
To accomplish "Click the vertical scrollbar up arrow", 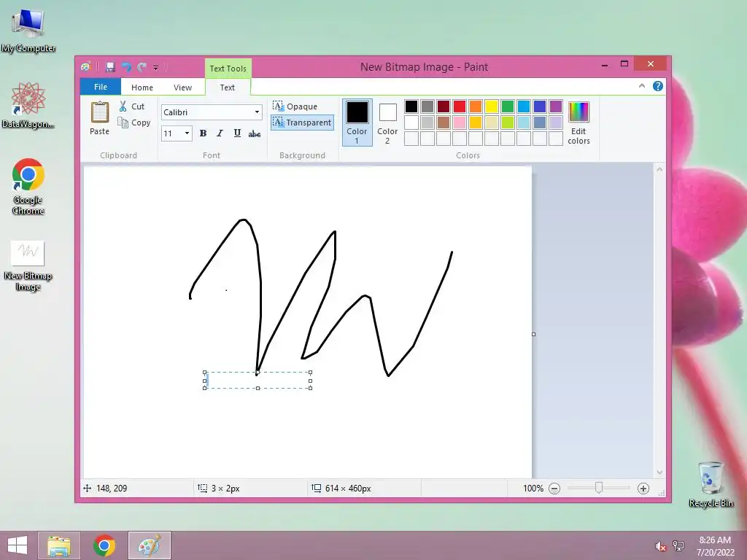I will [x=659, y=168].
